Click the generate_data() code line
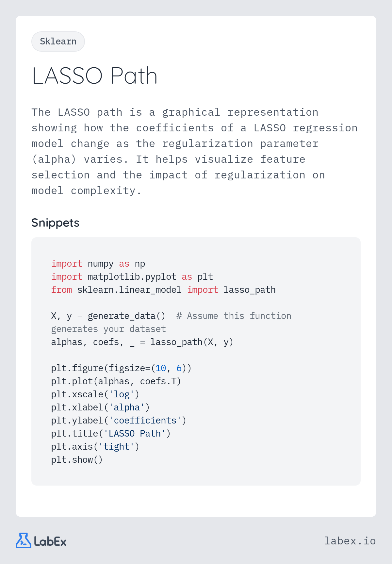The height and width of the screenshot is (564, 392). (171, 316)
